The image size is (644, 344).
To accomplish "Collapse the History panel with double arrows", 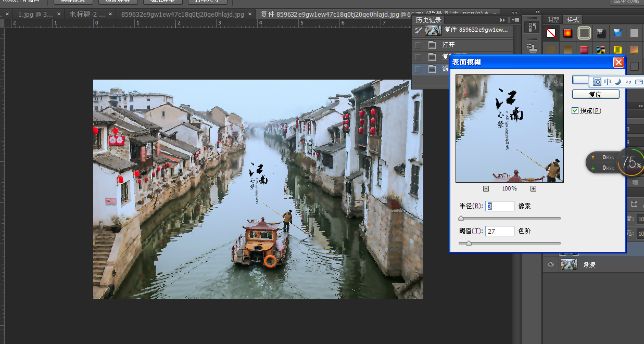I will pyautogui.click(x=502, y=20).
